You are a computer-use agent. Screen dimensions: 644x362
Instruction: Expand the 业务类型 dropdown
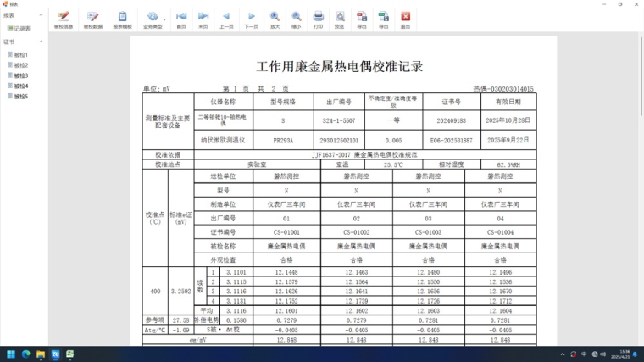pos(153,19)
